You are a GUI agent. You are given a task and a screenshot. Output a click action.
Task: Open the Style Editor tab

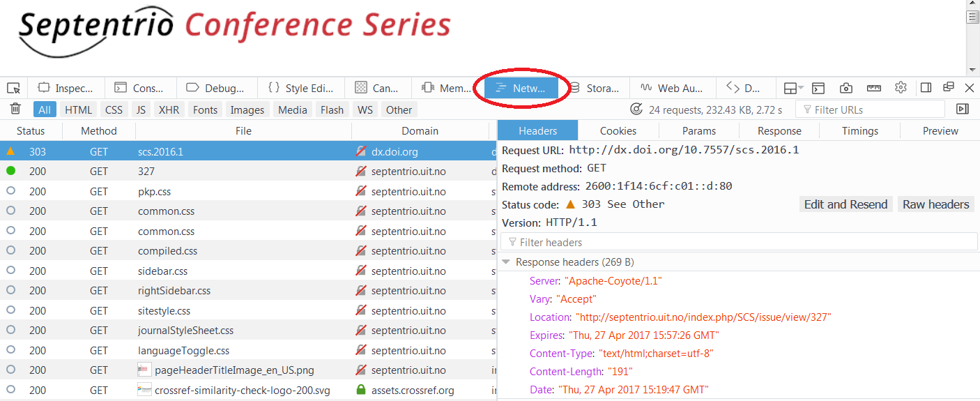tap(302, 88)
